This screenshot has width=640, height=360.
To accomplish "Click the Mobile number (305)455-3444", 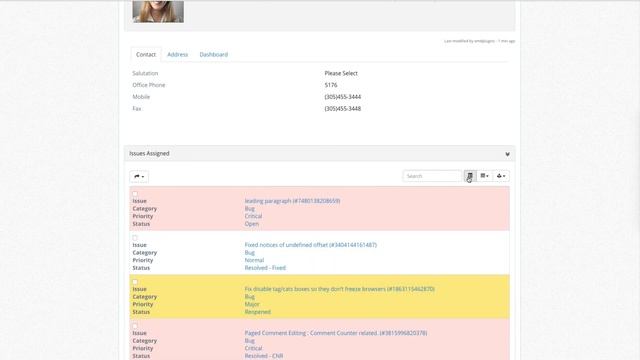I will [342, 97].
